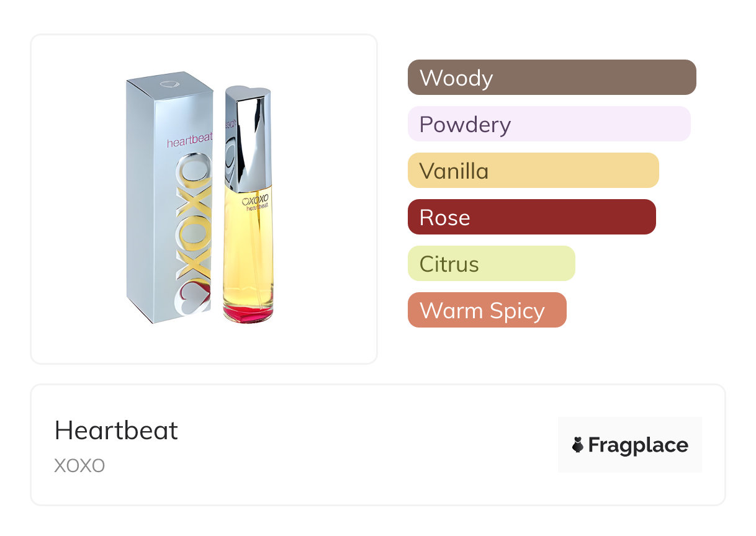Open the Heartbeat fragrance title
Viewport: 756px width, 536px height.
[x=116, y=431]
